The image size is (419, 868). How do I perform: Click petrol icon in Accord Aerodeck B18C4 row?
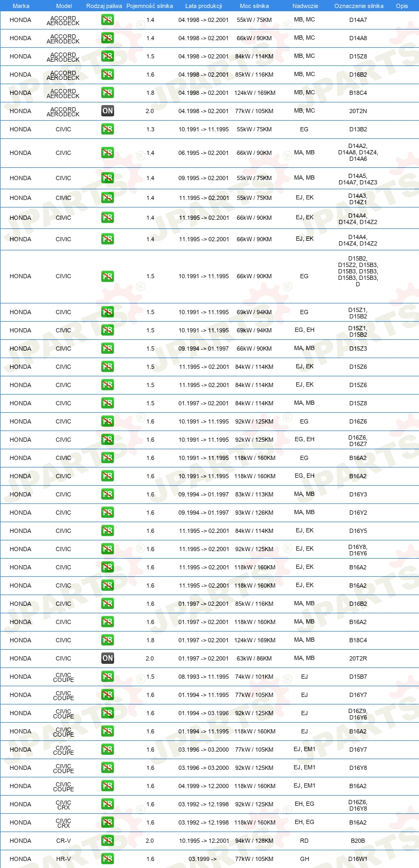108,93
